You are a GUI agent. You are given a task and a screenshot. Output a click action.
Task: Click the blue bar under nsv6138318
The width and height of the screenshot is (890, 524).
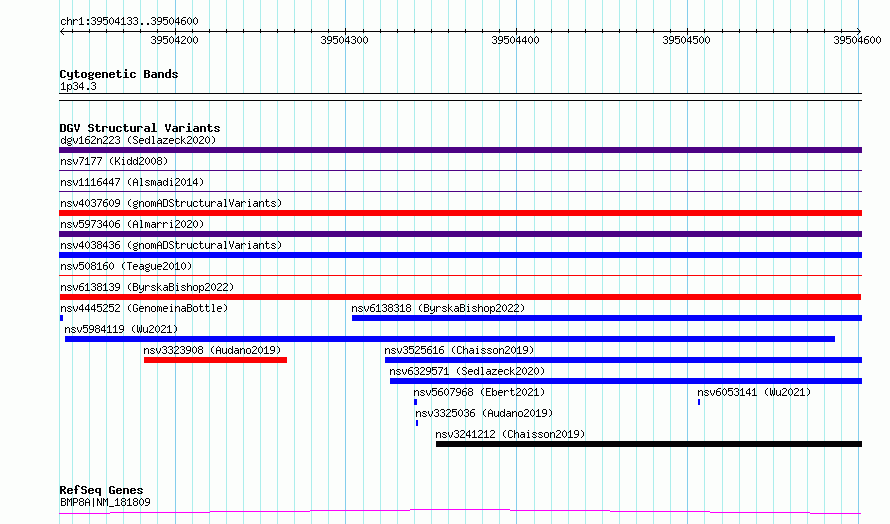607,318
